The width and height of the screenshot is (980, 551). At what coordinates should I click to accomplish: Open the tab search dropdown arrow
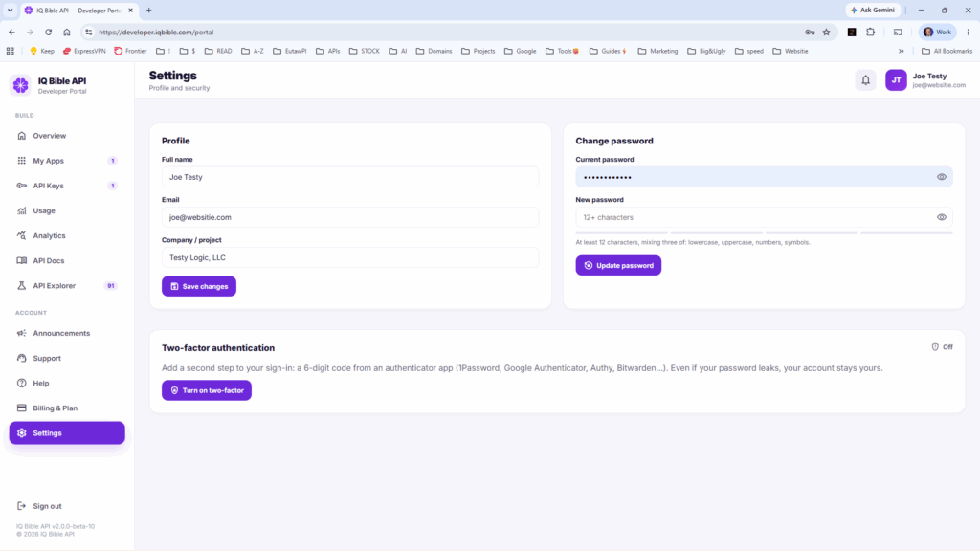[10, 10]
